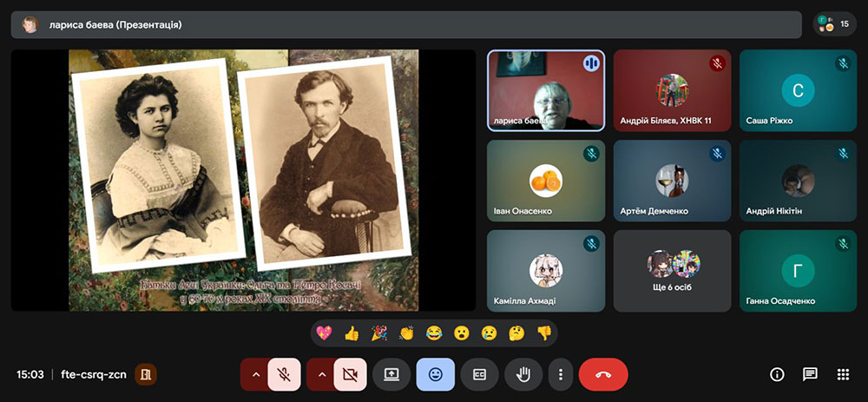Toggle closed captions button
The image size is (868, 402).
(x=479, y=374)
